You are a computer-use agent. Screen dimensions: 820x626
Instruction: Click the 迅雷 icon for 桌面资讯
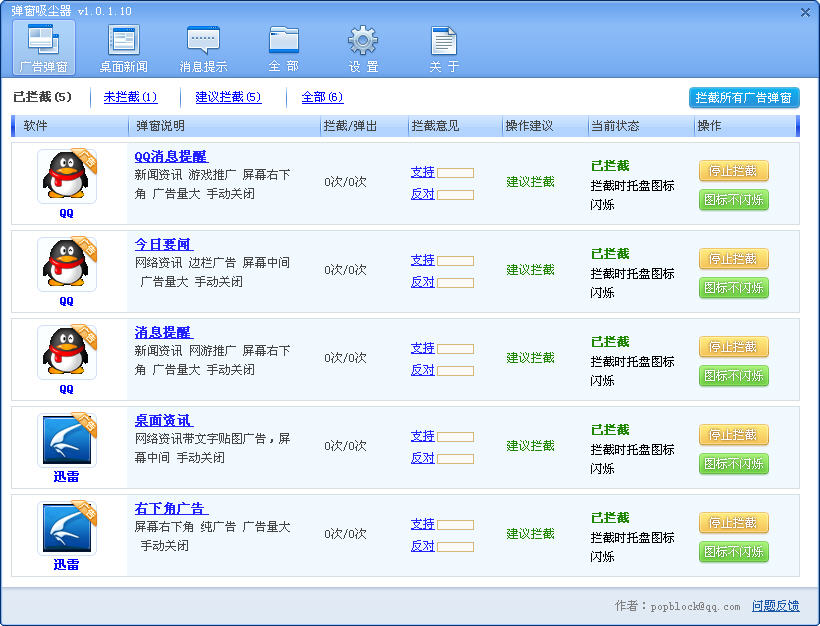pyautogui.click(x=67, y=440)
